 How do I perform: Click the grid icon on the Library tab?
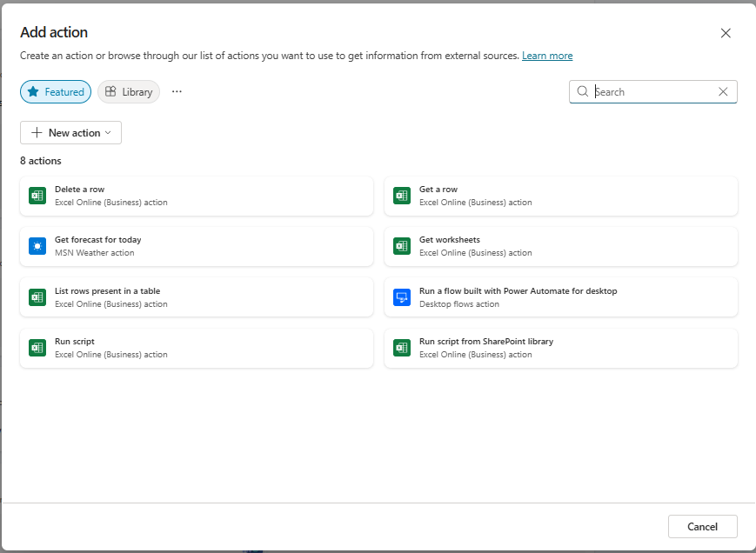pyautogui.click(x=110, y=91)
